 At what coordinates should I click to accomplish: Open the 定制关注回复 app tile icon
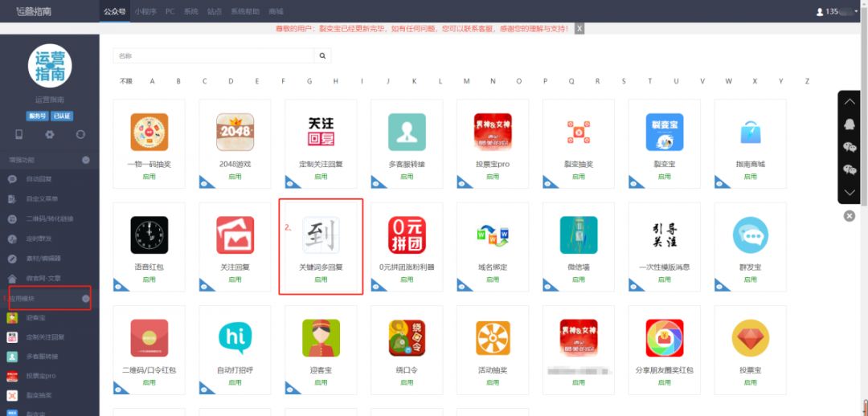[321, 133]
